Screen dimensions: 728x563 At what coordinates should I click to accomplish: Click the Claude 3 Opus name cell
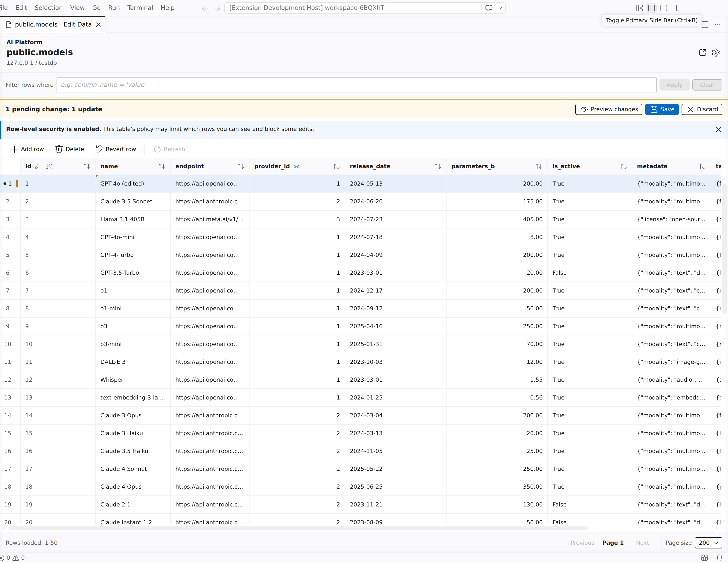point(133,416)
